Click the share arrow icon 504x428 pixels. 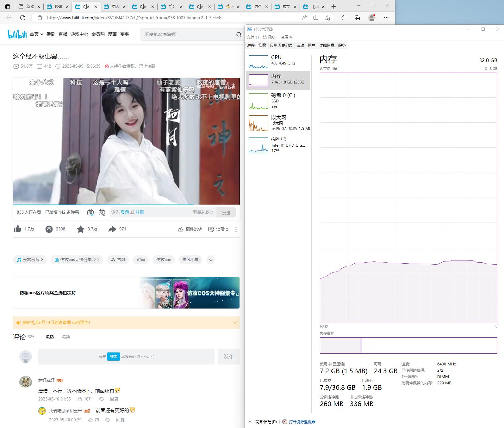click(x=112, y=229)
